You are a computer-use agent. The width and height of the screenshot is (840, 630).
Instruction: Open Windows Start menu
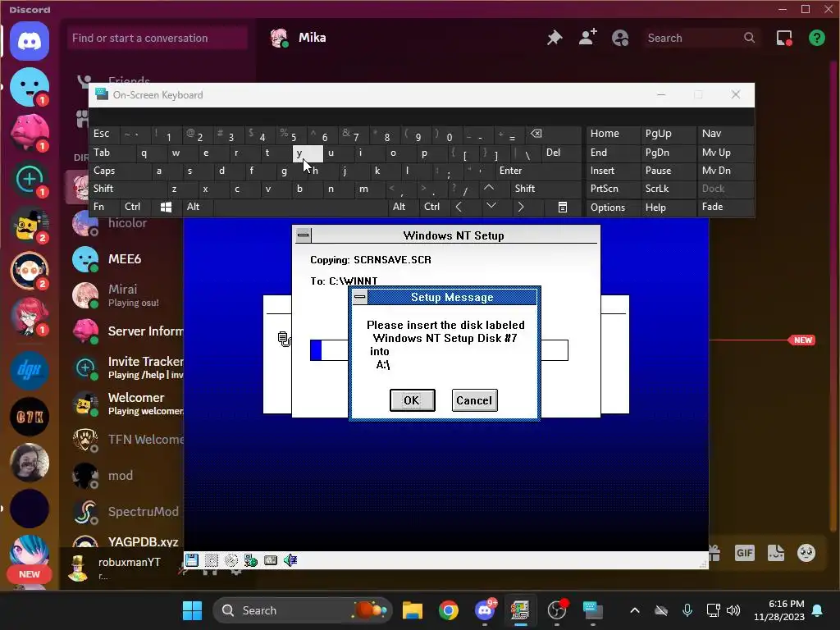click(192, 610)
